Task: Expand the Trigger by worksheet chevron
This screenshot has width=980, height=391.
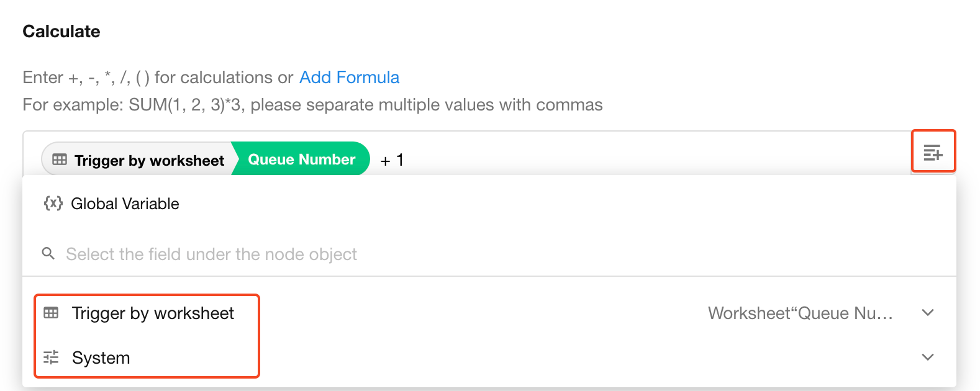Action: 928,313
